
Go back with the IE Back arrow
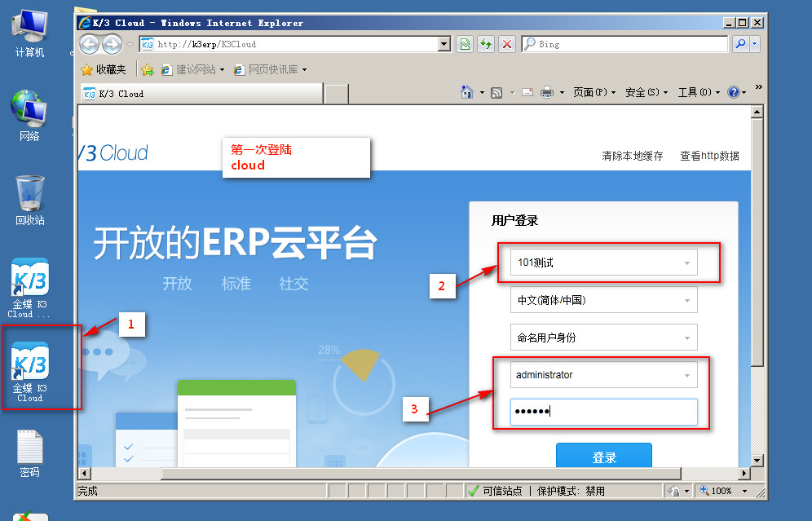[x=90, y=45]
